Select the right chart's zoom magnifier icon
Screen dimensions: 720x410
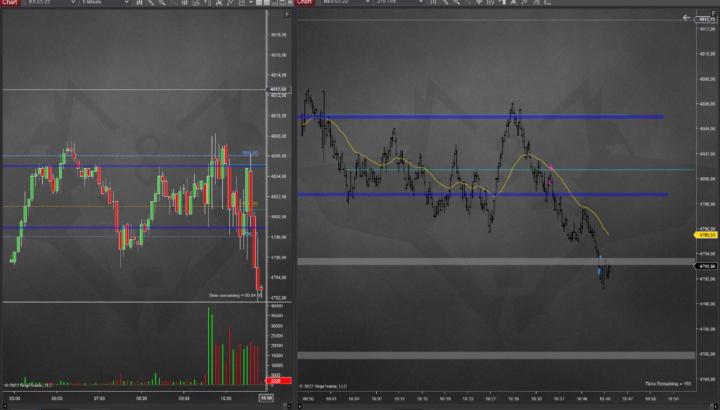coord(456,2)
